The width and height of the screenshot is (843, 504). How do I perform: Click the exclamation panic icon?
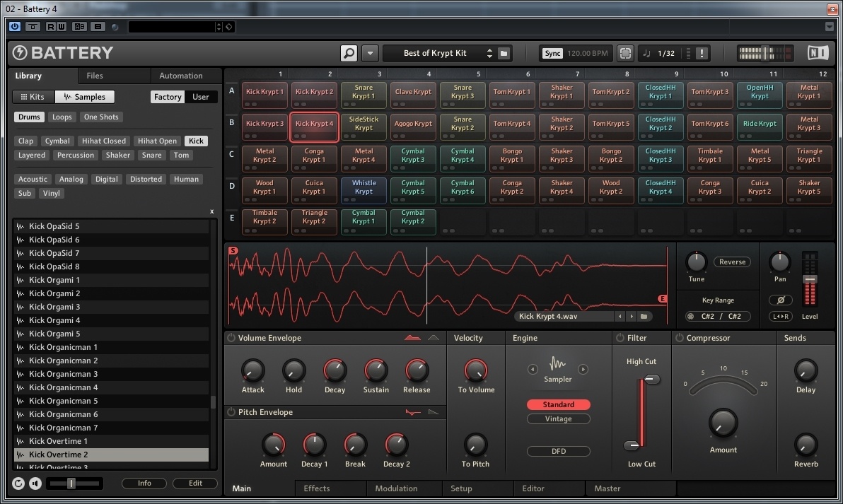pos(702,53)
